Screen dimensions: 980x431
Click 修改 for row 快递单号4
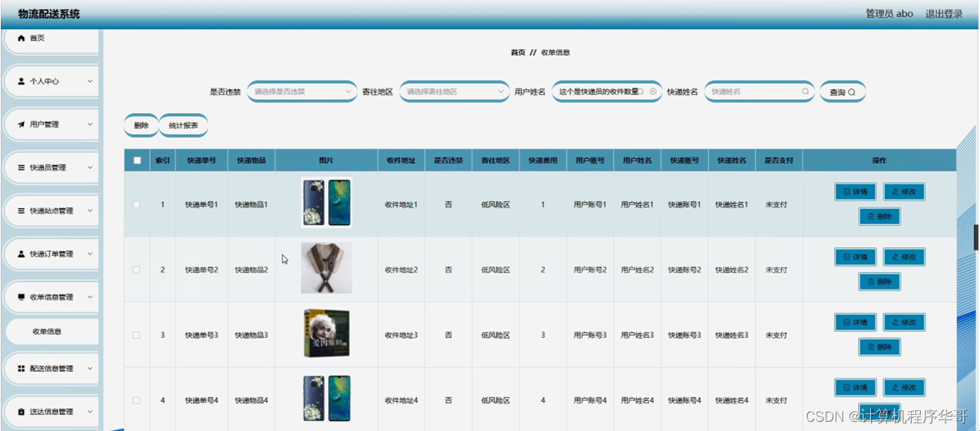pos(904,388)
